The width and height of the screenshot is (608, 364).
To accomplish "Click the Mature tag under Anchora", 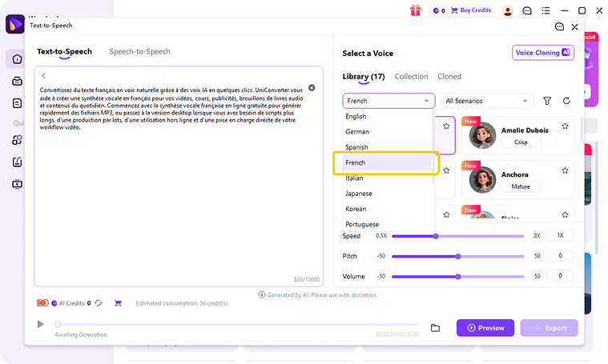I will [521, 186].
